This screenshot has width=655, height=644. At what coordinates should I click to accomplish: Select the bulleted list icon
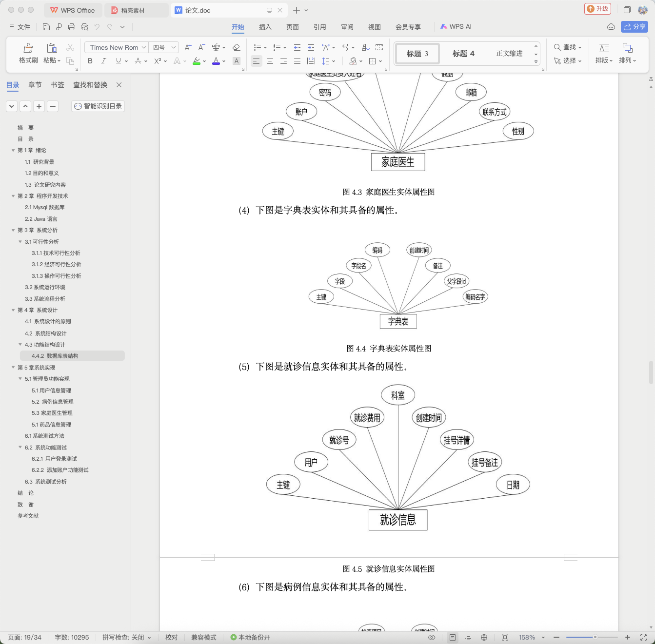[x=258, y=47]
